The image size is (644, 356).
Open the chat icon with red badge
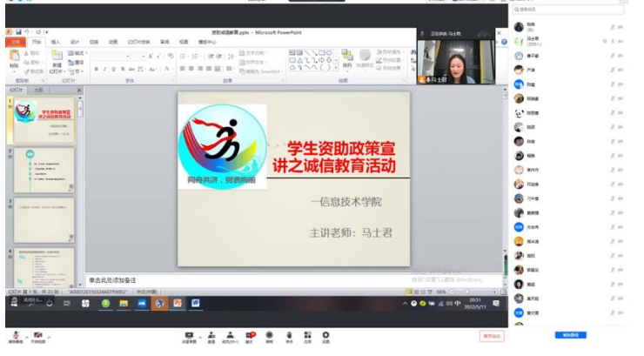pos(250,334)
